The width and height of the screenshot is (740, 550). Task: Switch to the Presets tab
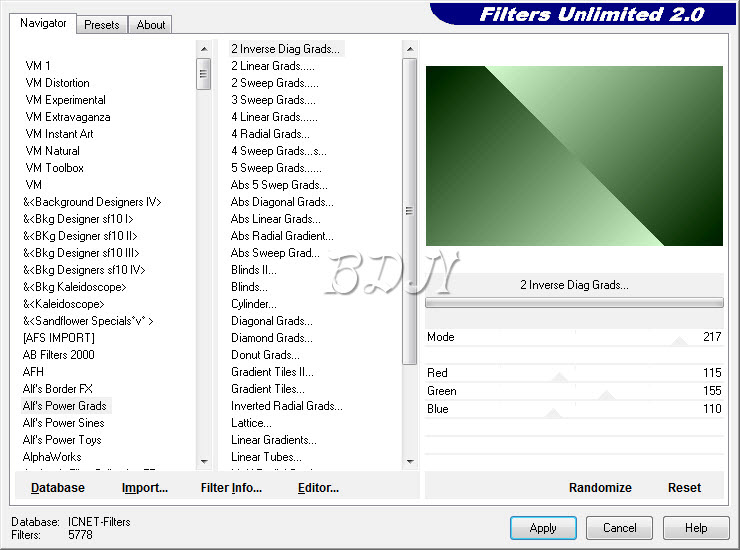click(x=101, y=25)
